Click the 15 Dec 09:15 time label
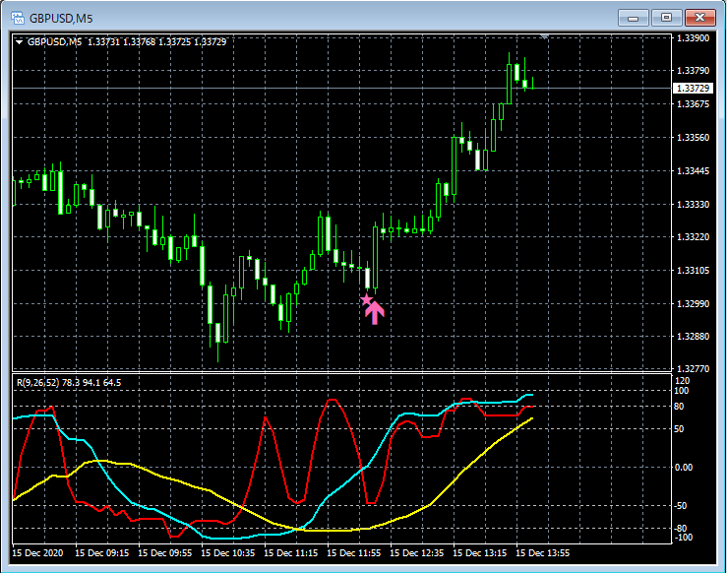 (x=101, y=553)
